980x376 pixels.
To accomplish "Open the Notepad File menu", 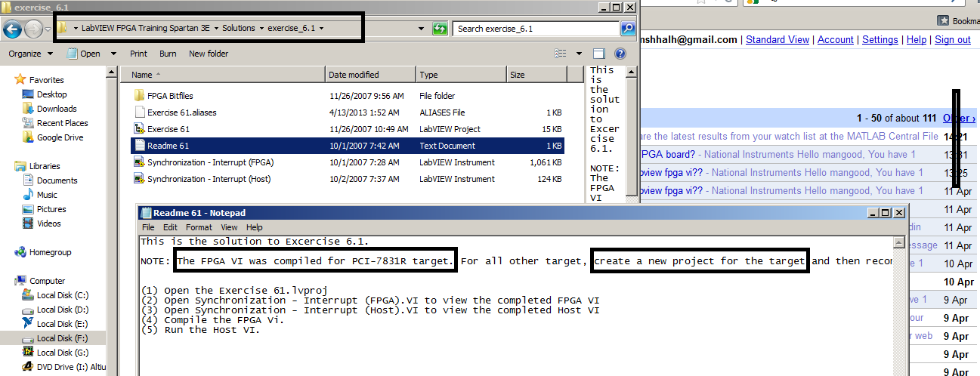I will tap(148, 227).
